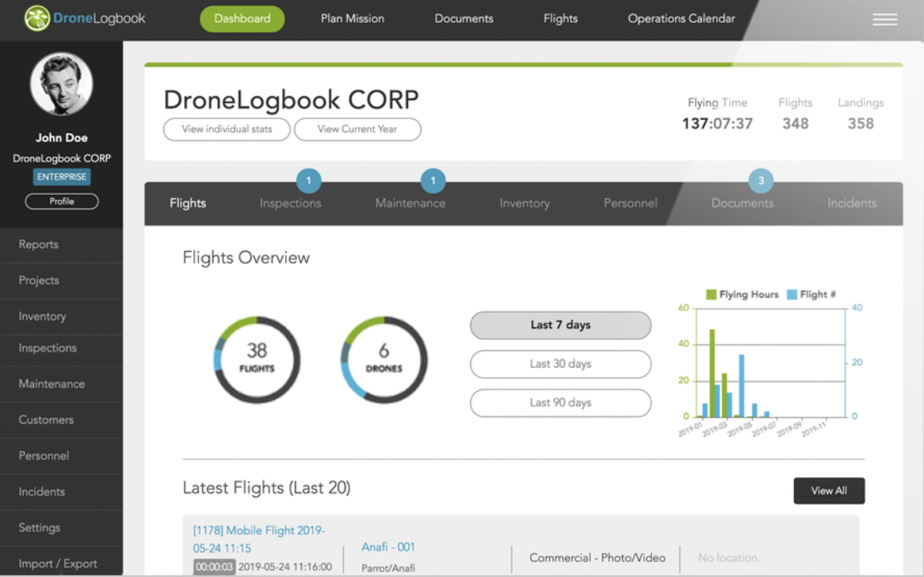Click the 6 Drones donut chart
The image size is (924, 577).
tap(384, 360)
